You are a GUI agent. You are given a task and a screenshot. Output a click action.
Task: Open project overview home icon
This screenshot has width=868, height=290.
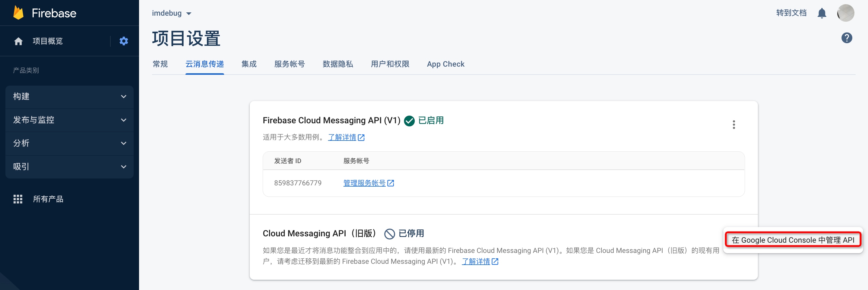coord(18,41)
